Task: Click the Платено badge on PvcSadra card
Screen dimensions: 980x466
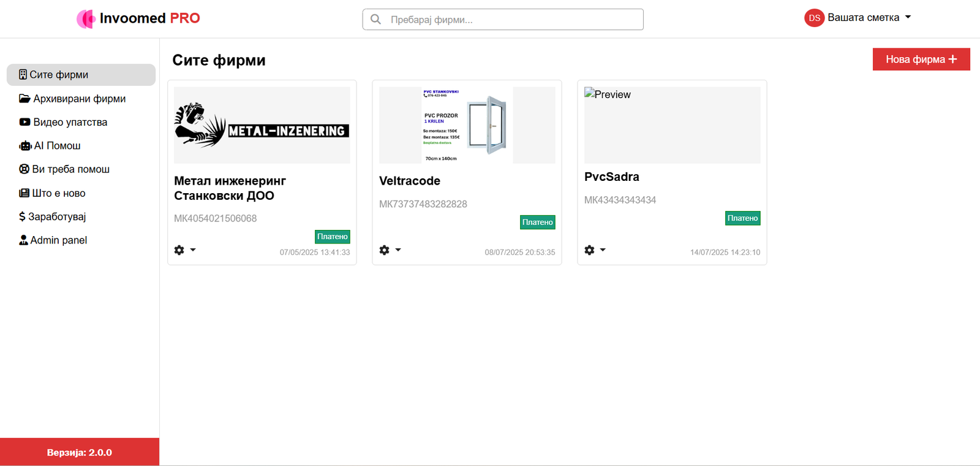Action: [x=742, y=218]
